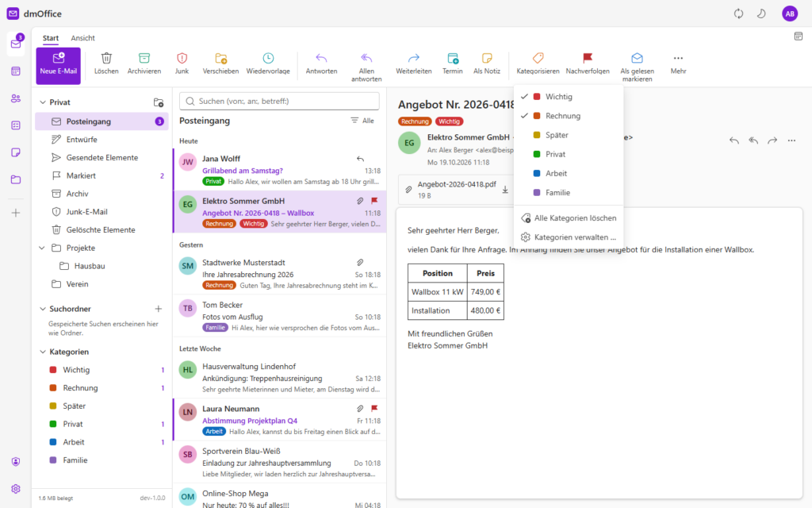Assign the Familie category in menu
812x508 pixels.
click(568, 192)
